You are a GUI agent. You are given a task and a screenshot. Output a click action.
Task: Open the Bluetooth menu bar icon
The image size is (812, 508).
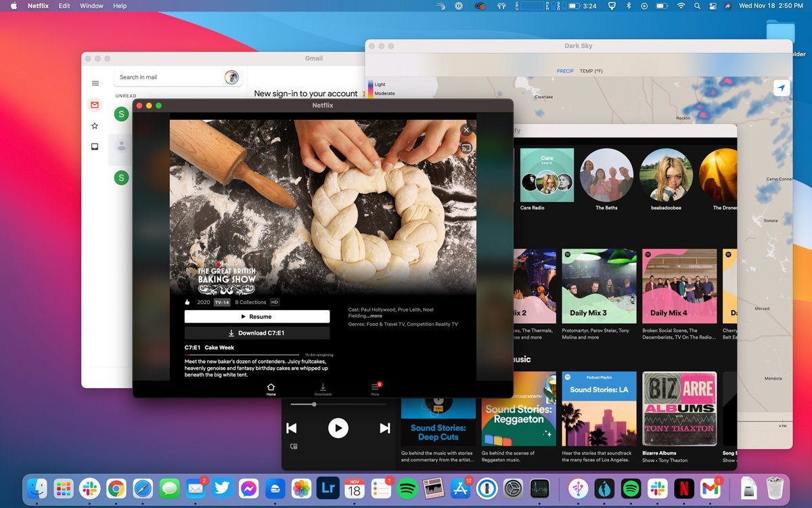627,6
